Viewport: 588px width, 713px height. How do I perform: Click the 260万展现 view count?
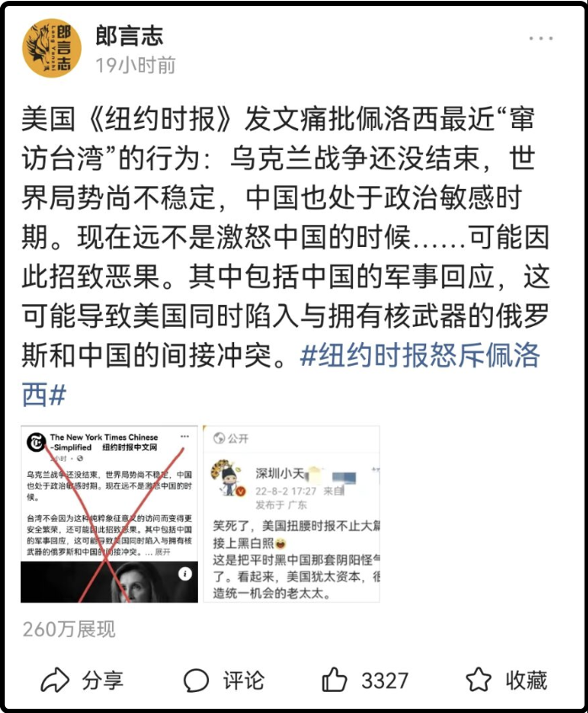point(69,630)
